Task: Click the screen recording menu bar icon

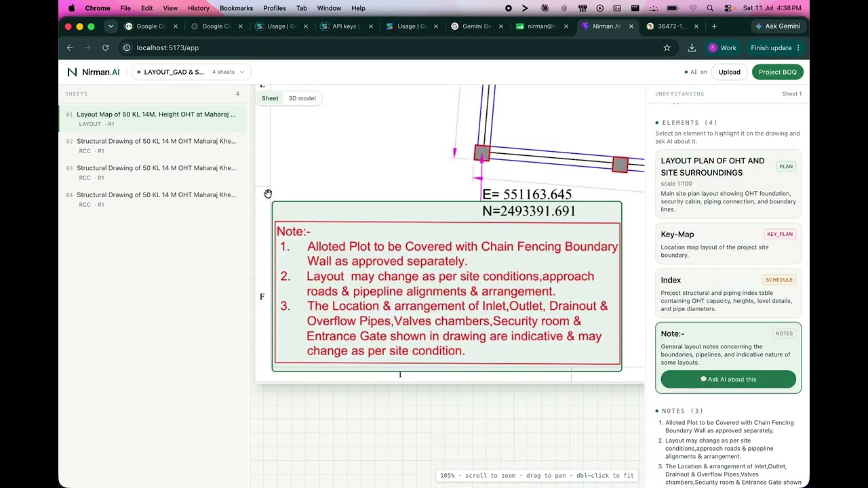Action: click(509, 8)
